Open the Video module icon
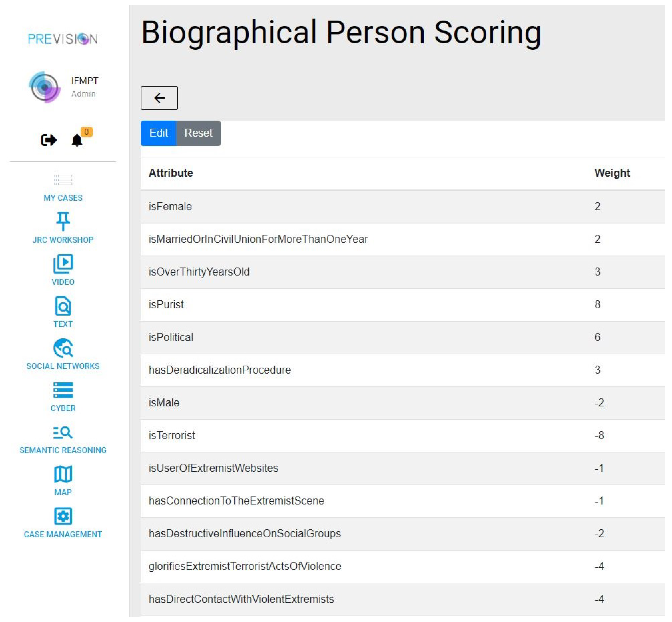This screenshot has height=622, width=672. point(63,264)
